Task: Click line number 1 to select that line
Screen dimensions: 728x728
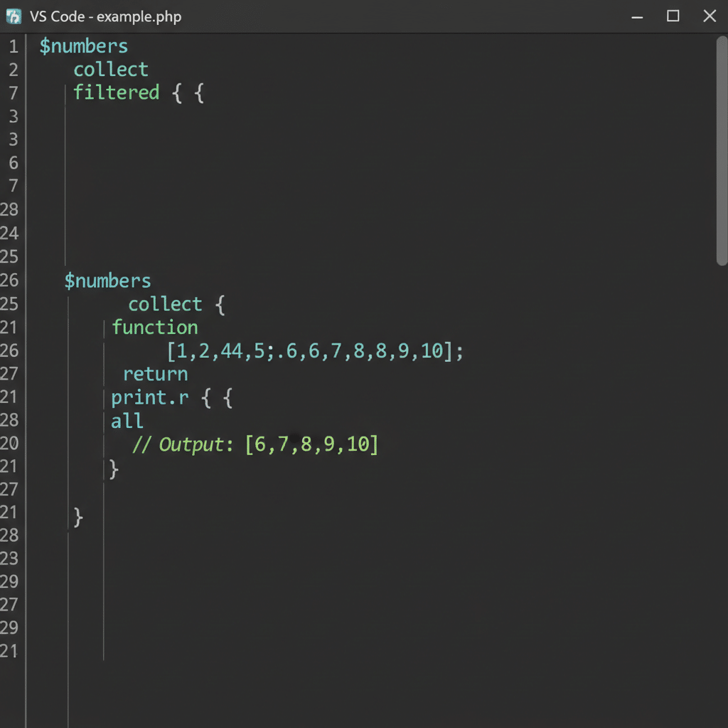Action: 13,45
